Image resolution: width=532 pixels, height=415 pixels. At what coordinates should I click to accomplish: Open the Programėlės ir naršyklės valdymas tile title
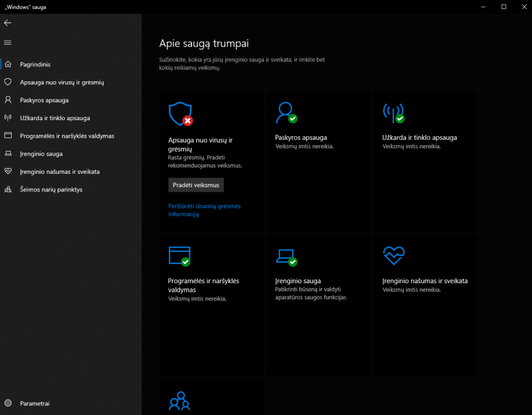[204, 285]
